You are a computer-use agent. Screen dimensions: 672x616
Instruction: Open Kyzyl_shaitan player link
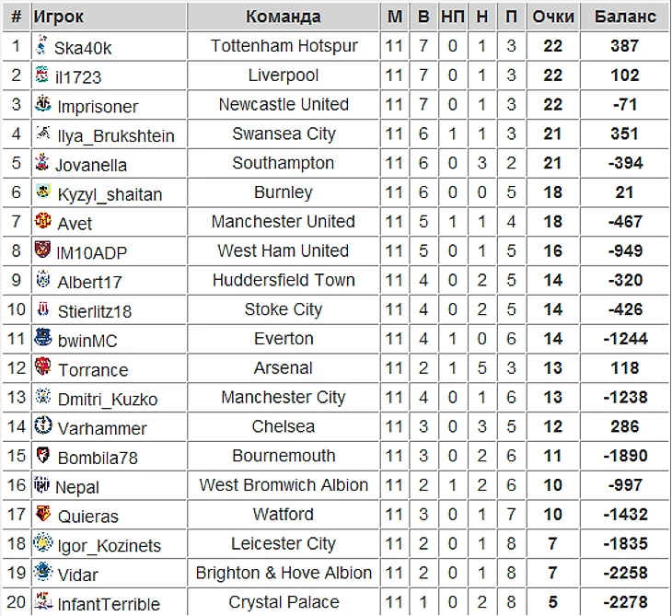pyautogui.click(x=109, y=194)
